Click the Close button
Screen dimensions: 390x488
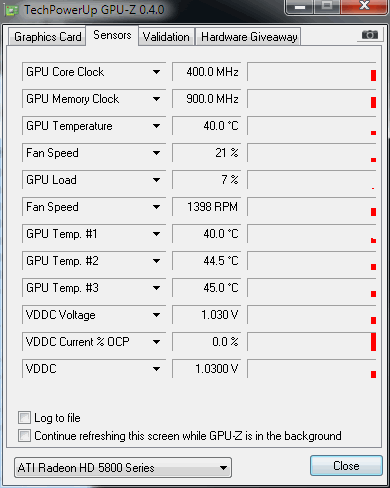[346, 465]
